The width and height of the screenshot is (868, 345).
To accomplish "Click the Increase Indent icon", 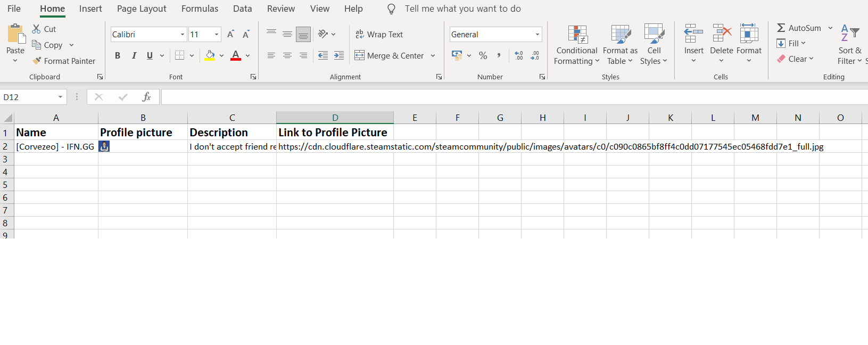I will (339, 55).
